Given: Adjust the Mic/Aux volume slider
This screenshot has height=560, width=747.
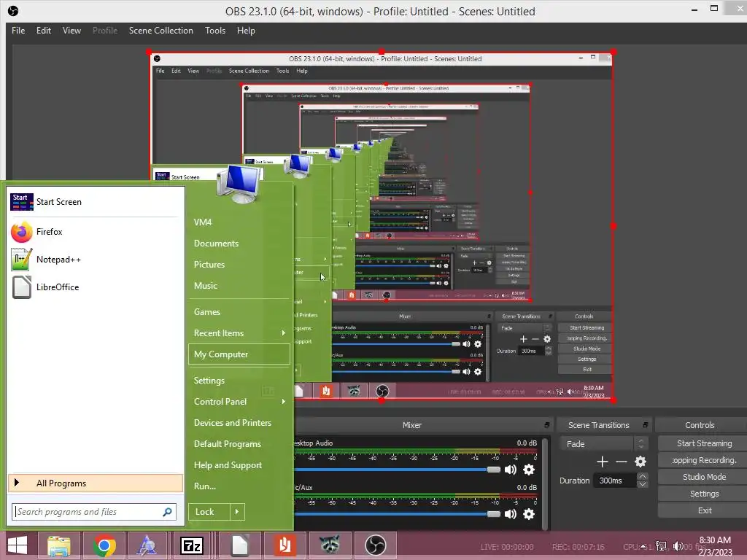Looking at the screenshot, I should pos(493,514).
